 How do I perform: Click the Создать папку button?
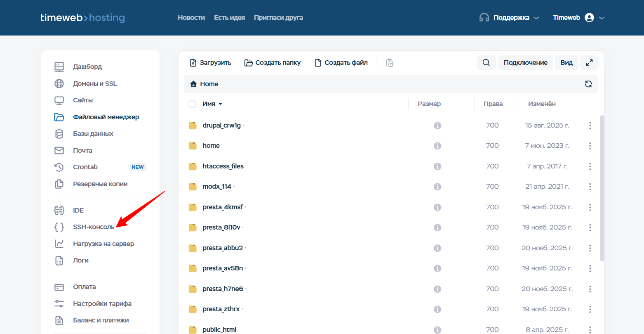coord(273,63)
